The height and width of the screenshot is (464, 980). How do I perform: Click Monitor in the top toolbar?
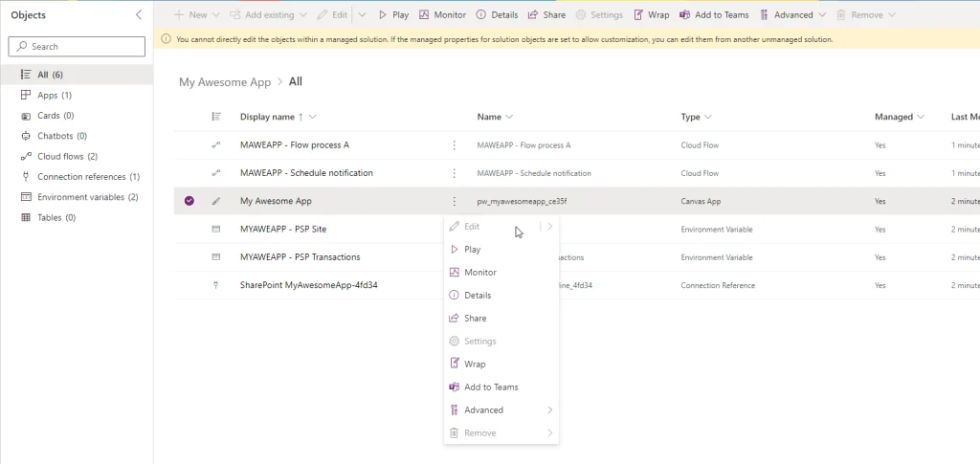point(442,15)
